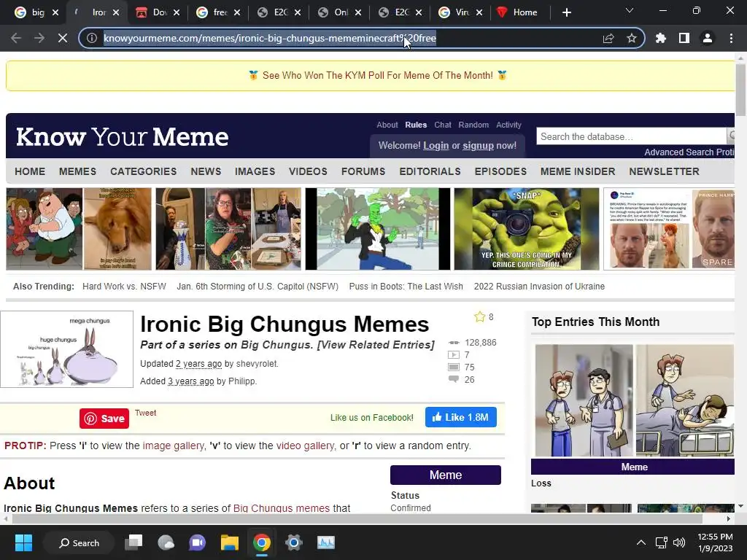The width and height of the screenshot is (747, 560).
Task: Open a new browser tab
Action: click(x=566, y=12)
